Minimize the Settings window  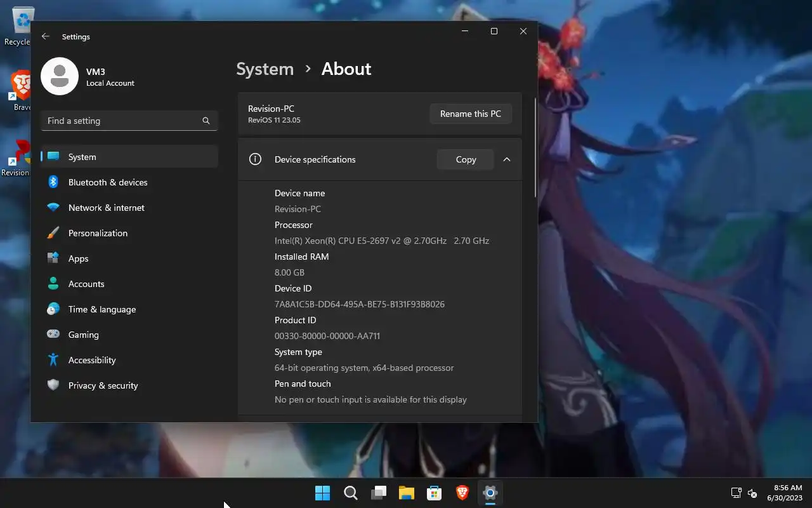[465, 31]
